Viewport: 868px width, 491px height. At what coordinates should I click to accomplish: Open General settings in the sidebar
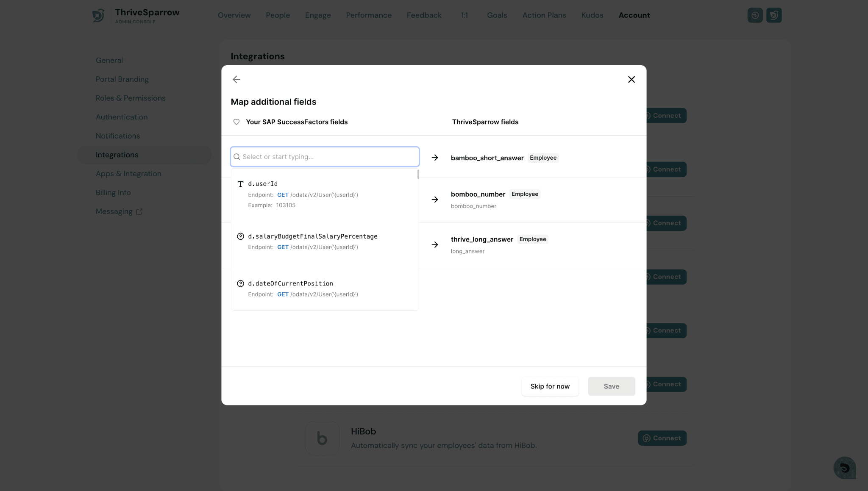click(109, 60)
